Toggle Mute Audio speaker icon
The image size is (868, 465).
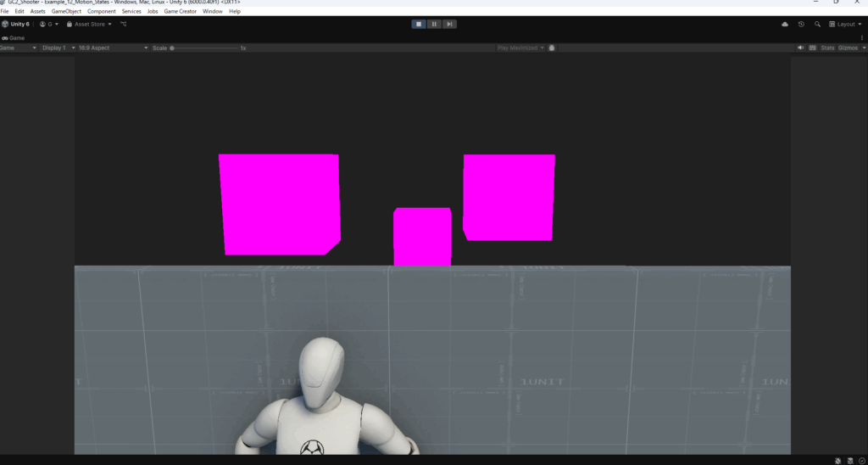800,48
